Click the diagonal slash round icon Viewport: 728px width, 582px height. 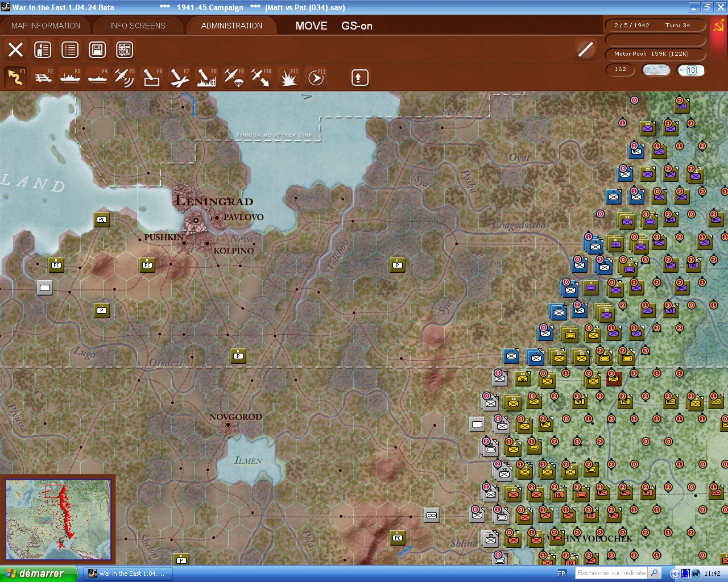[x=585, y=49]
